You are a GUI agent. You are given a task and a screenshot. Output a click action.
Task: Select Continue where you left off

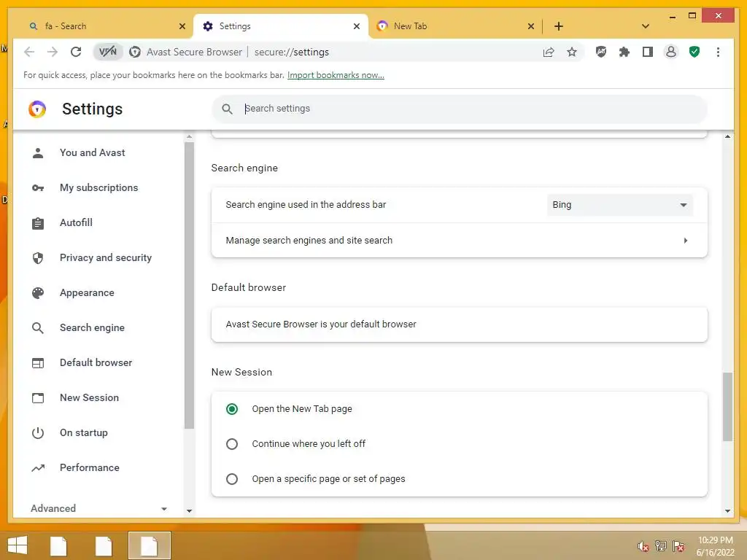(x=232, y=444)
